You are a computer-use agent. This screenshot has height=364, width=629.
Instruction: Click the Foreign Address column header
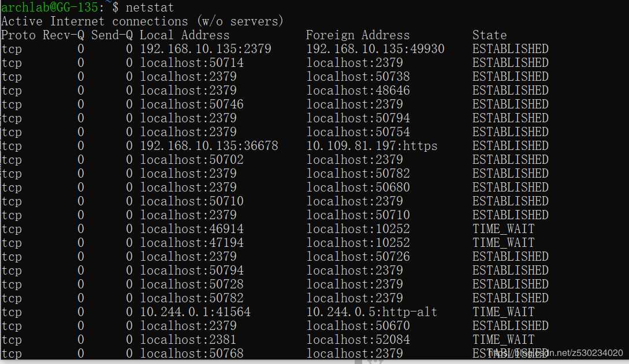point(358,35)
